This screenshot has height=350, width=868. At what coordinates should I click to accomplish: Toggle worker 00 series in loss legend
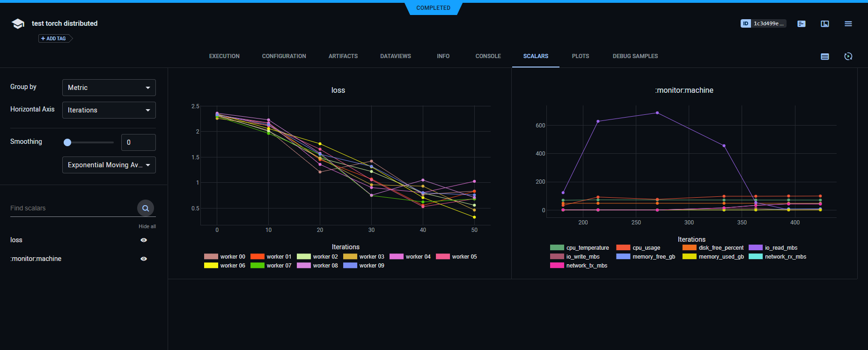pos(225,257)
